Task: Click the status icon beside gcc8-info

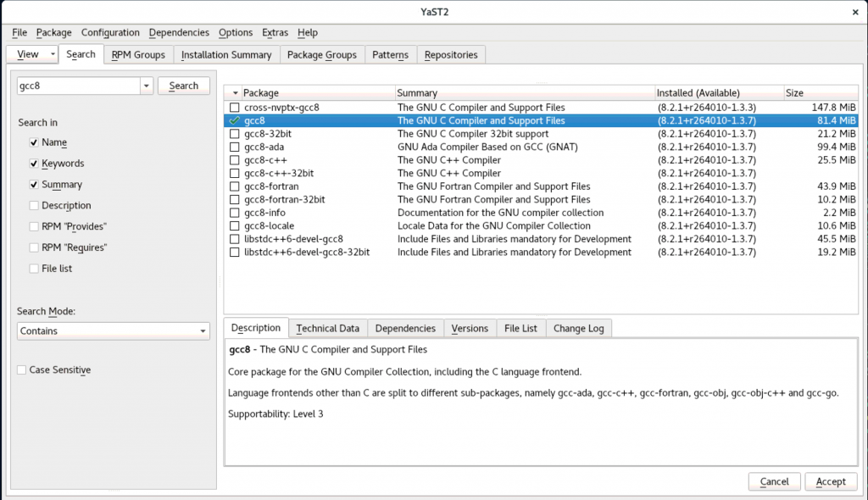Action: pyautogui.click(x=235, y=213)
